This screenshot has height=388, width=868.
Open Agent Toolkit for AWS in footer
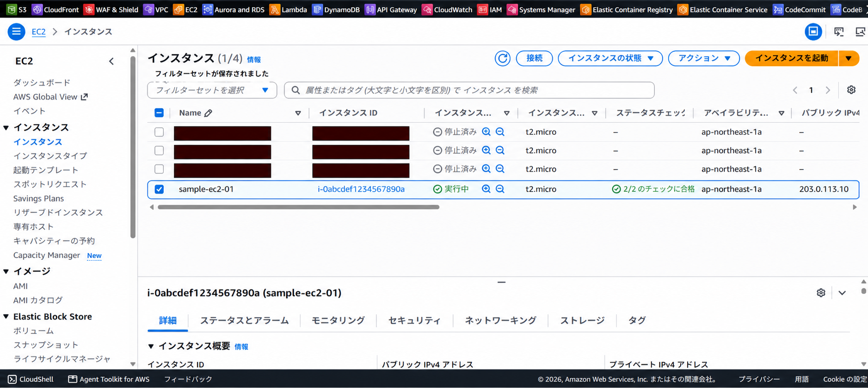pyautogui.click(x=109, y=379)
